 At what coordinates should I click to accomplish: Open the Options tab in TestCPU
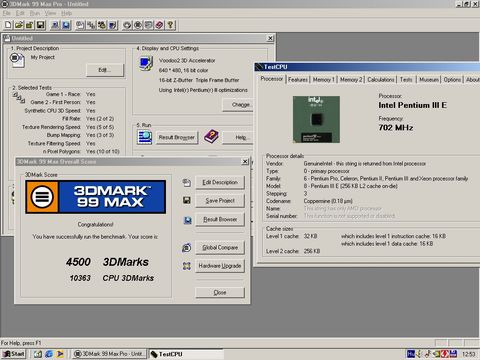coord(452,80)
